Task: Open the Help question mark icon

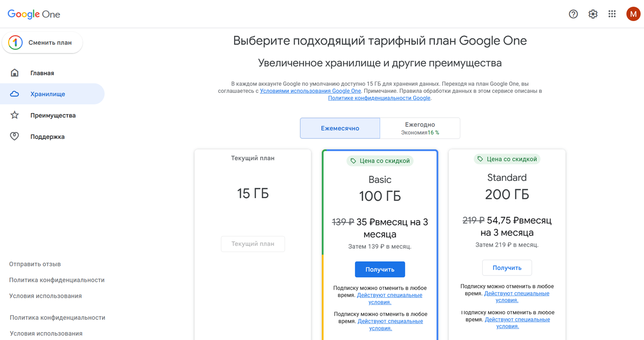Action: 573,14
